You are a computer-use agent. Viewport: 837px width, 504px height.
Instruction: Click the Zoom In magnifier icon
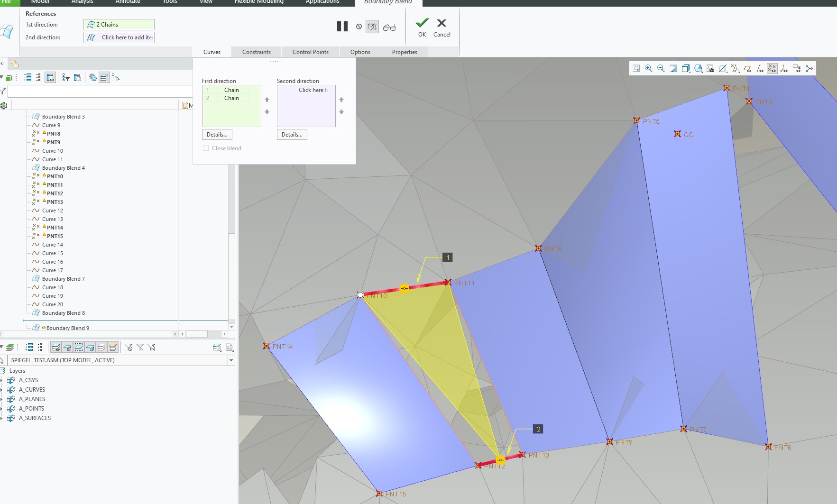click(x=649, y=69)
